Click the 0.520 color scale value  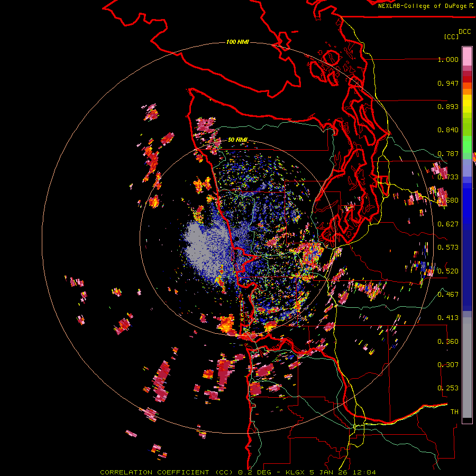tap(448, 271)
